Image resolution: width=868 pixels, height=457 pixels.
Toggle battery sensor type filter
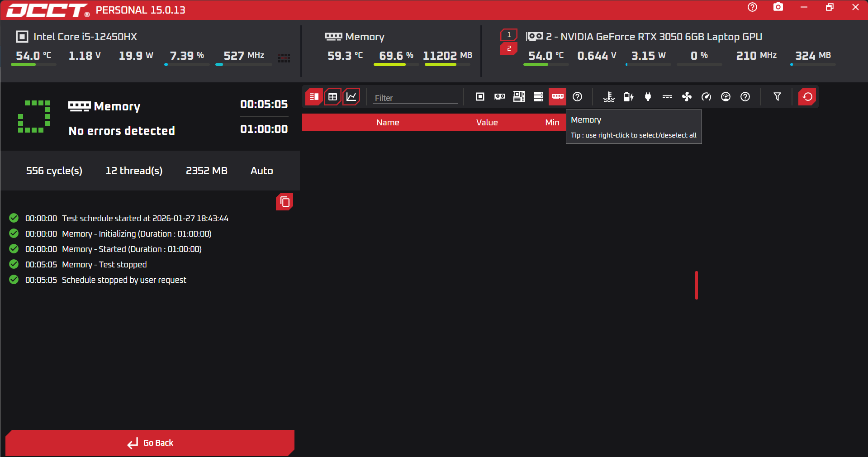pyautogui.click(x=628, y=97)
